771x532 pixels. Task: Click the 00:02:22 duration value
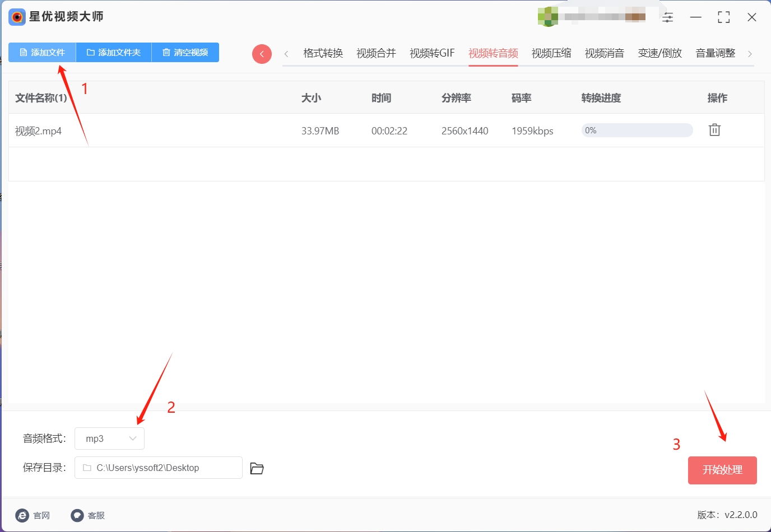click(x=389, y=131)
